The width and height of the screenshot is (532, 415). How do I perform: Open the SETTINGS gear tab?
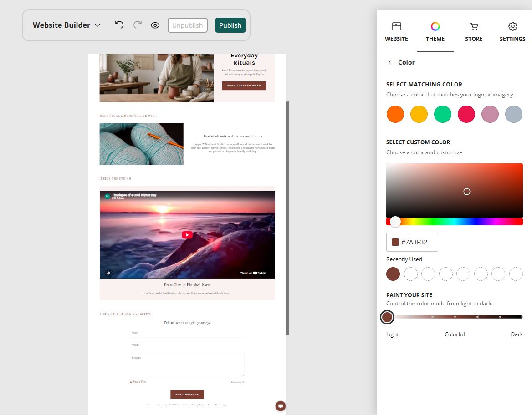pos(512,32)
